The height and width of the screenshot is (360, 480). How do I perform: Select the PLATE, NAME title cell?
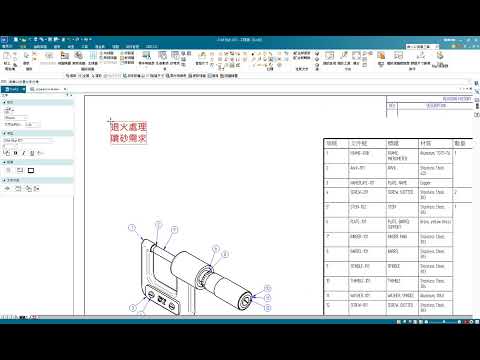click(402, 183)
